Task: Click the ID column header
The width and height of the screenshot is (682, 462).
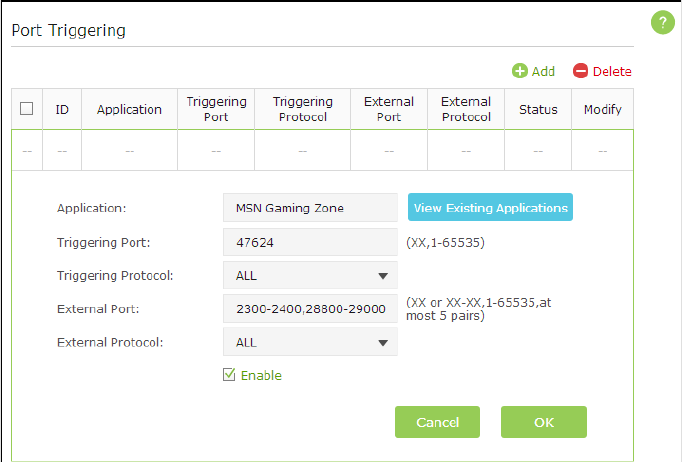Action: point(62,109)
